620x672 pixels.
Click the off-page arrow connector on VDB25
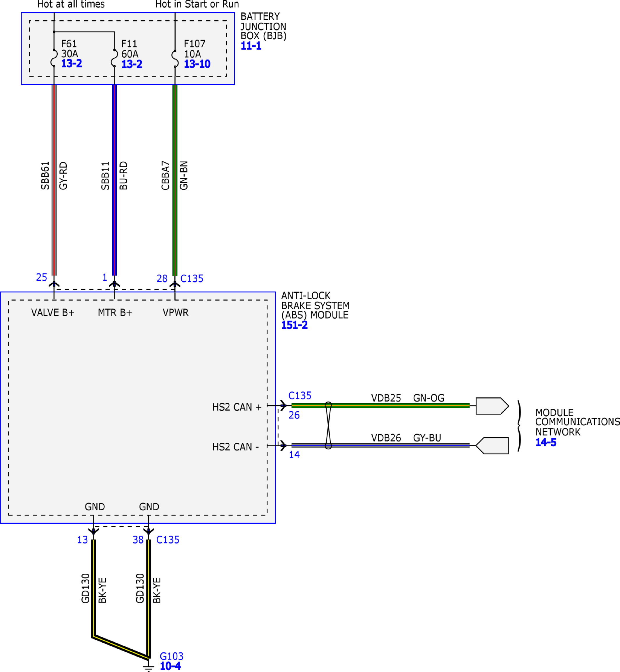click(x=492, y=406)
